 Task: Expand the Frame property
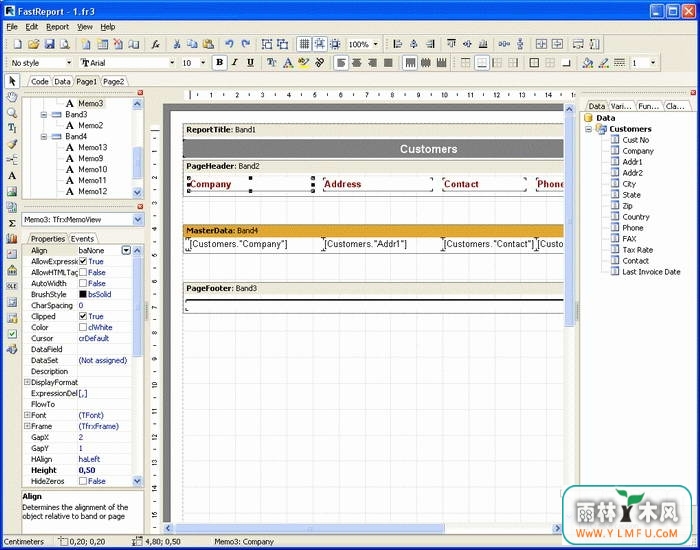27,426
